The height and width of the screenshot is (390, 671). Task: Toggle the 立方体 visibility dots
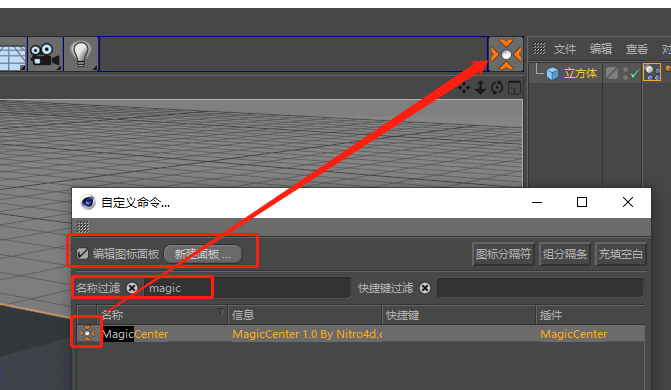click(626, 73)
